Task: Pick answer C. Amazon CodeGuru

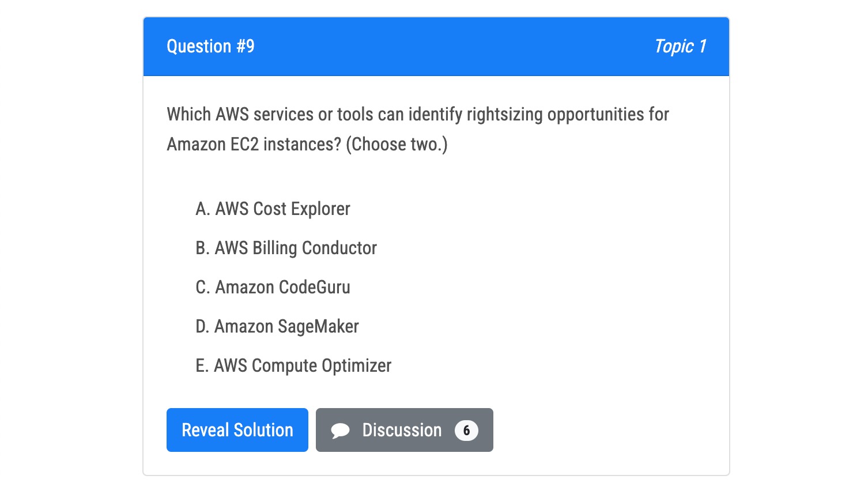Action: [273, 287]
